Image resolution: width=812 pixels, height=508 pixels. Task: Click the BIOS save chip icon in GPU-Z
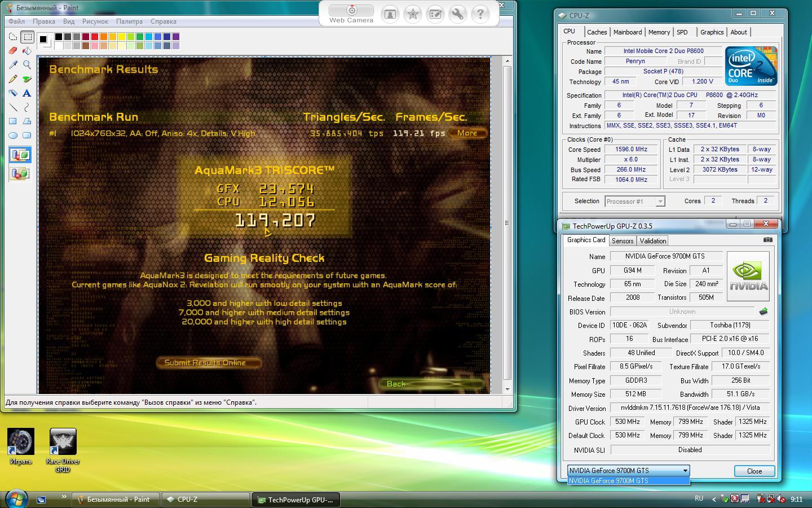764,312
